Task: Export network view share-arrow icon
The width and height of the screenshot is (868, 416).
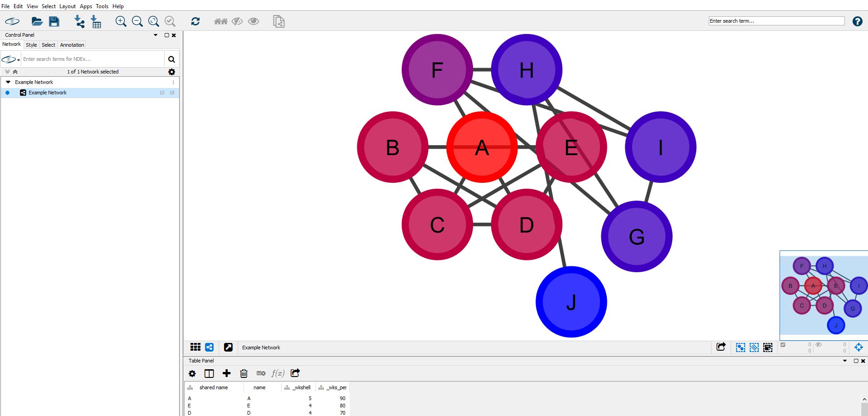Action: point(721,347)
